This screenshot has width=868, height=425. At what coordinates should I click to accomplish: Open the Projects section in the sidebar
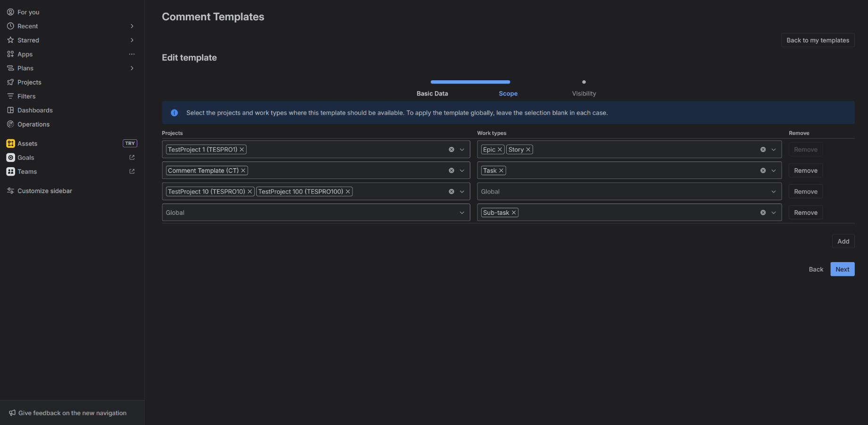30,82
